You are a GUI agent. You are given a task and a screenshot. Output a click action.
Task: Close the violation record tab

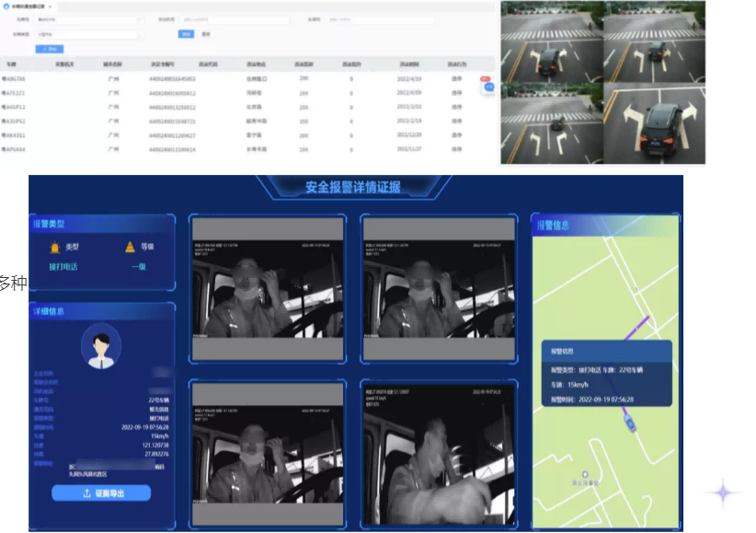click(x=51, y=6)
